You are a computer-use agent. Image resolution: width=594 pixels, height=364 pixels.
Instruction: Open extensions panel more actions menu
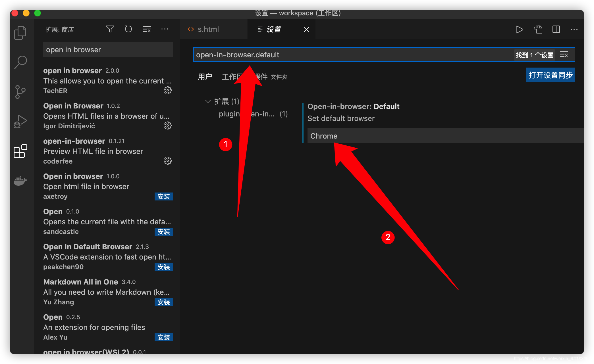pyautogui.click(x=165, y=29)
